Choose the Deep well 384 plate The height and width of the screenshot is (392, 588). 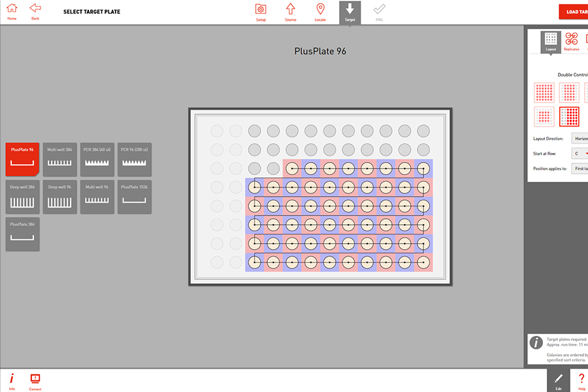22,197
